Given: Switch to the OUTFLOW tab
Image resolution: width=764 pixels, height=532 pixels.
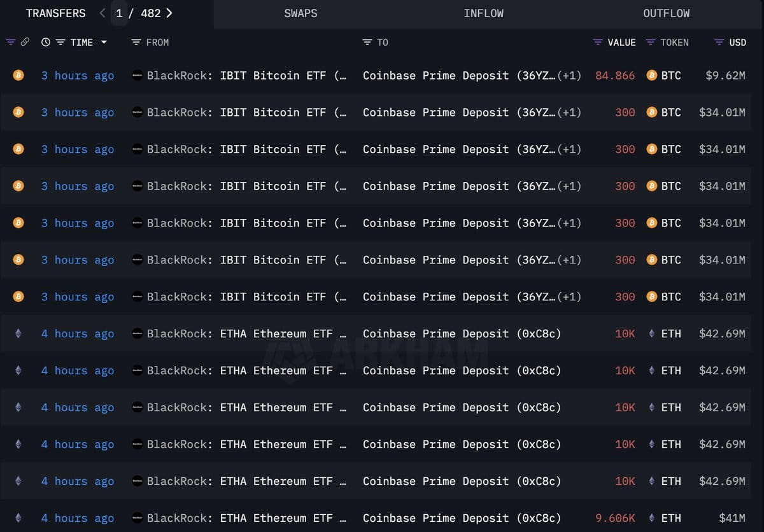Looking at the screenshot, I should point(666,13).
